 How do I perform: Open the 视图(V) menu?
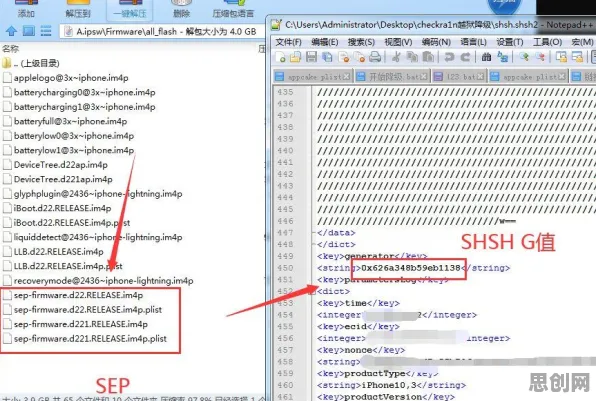coord(398,42)
